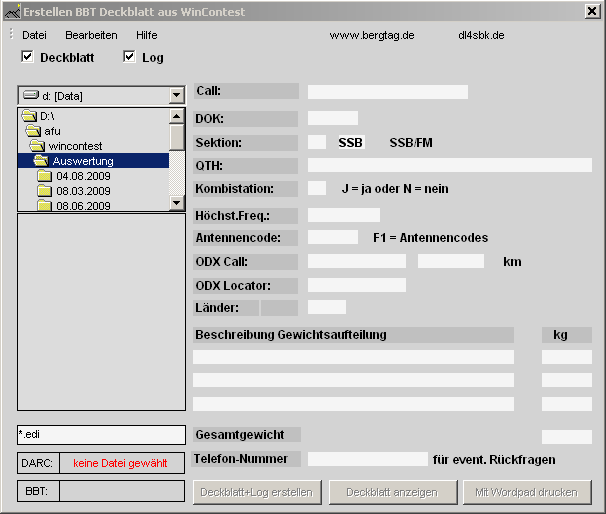Image resolution: width=606 pixels, height=514 pixels.
Task: Select the Auswertung folder in tree
Action: point(83,161)
